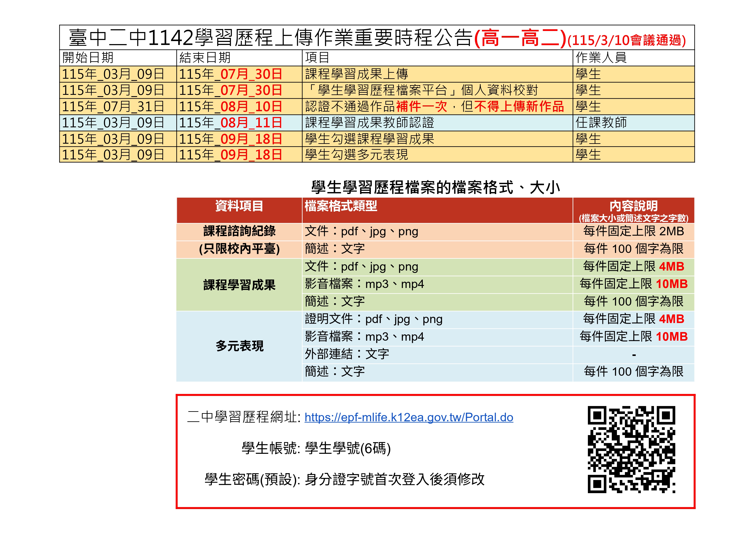Click the QR code image
This screenshot has height=534, width=756.
tap(631, 449)
